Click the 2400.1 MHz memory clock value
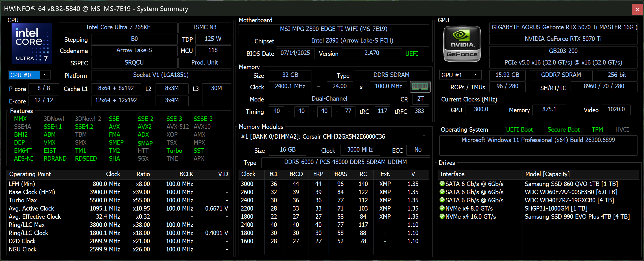 pos(290,86)
